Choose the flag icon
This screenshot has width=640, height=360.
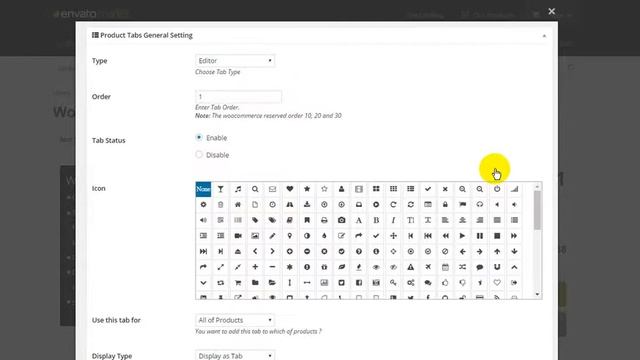point(462,204)
